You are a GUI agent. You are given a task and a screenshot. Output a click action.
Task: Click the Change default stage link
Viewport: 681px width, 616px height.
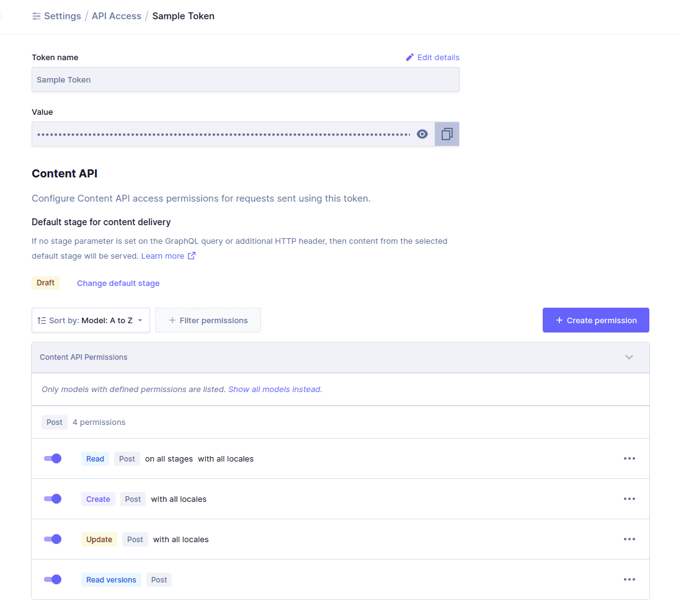pos(118,283)
